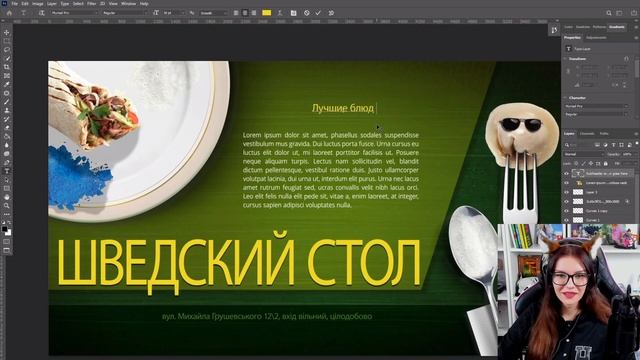Image resolution: width=640 pixels, height=360 pixels.
Task: Select the Lasso tool
Action: tap(7, 49)
